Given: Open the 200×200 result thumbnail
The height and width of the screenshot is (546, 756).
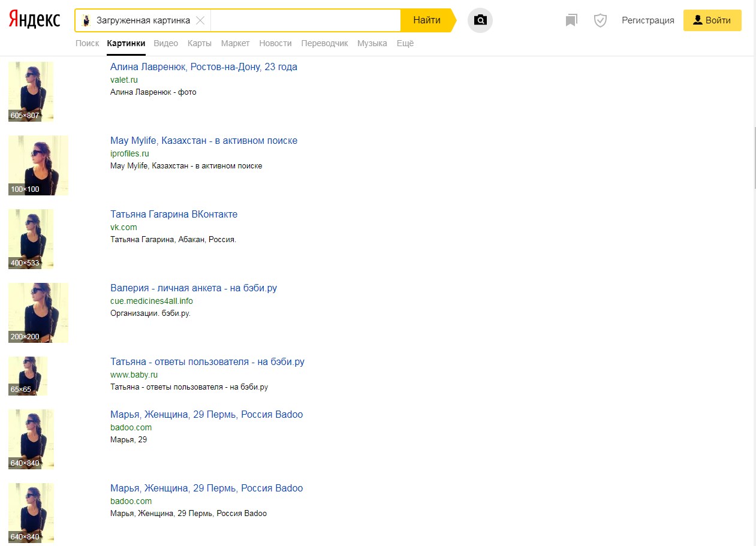Looking at the screenshot, I should (x=38, y=313).
